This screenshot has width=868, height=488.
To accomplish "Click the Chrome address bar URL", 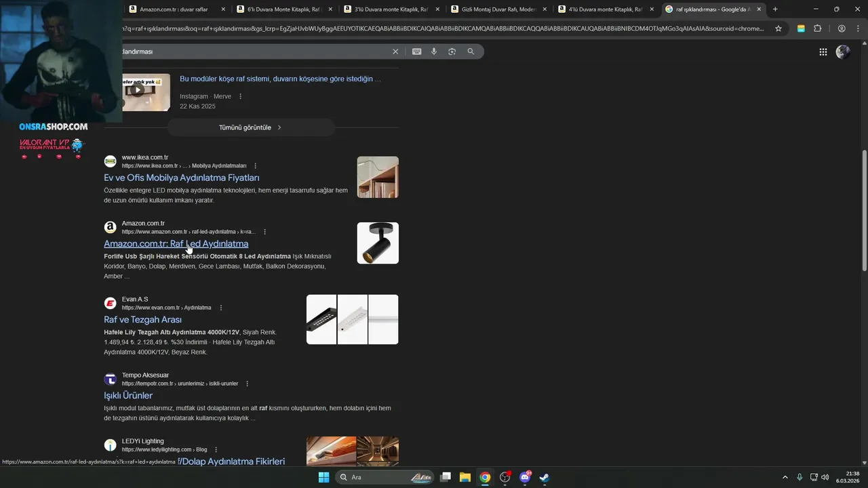I will click(x=444, y=28).
